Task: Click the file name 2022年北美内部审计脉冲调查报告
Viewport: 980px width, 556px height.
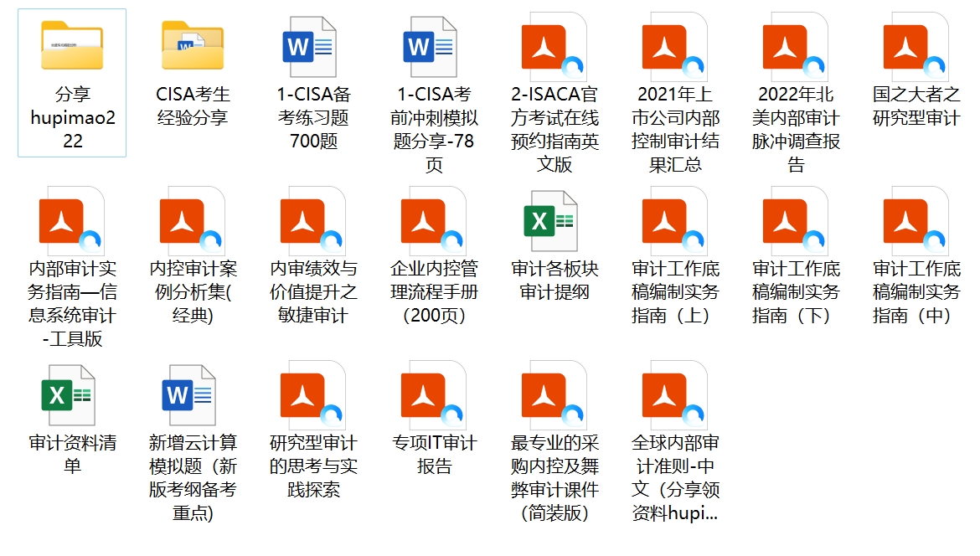Action: [797, 129]
